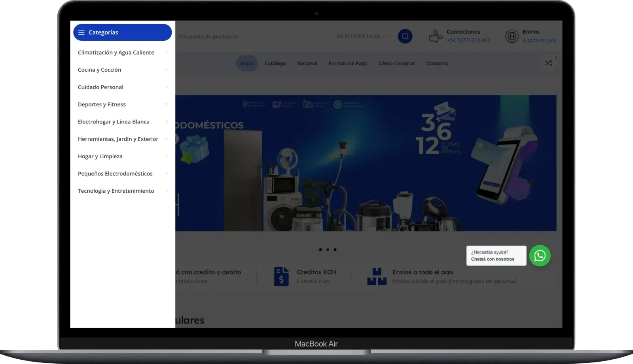Click the shipping boxes icon
The height and width of the screenshot is (364, 633).
click(377, 276)
